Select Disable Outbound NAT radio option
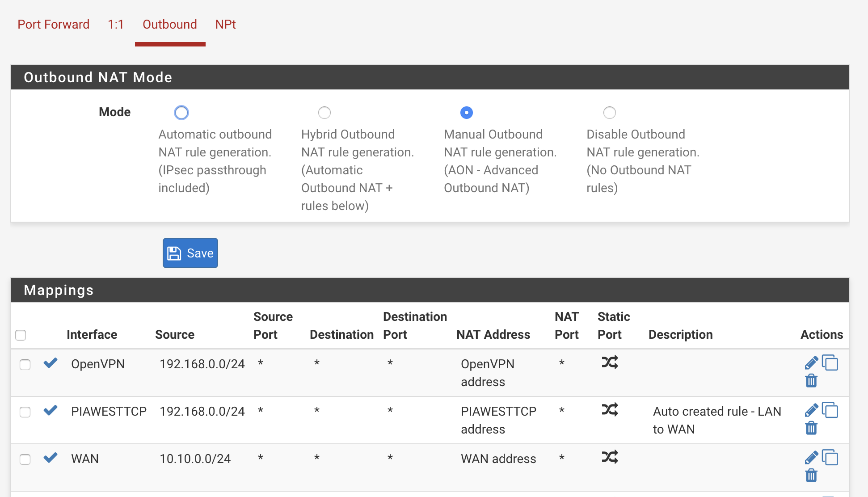 (x=610, y=113)
